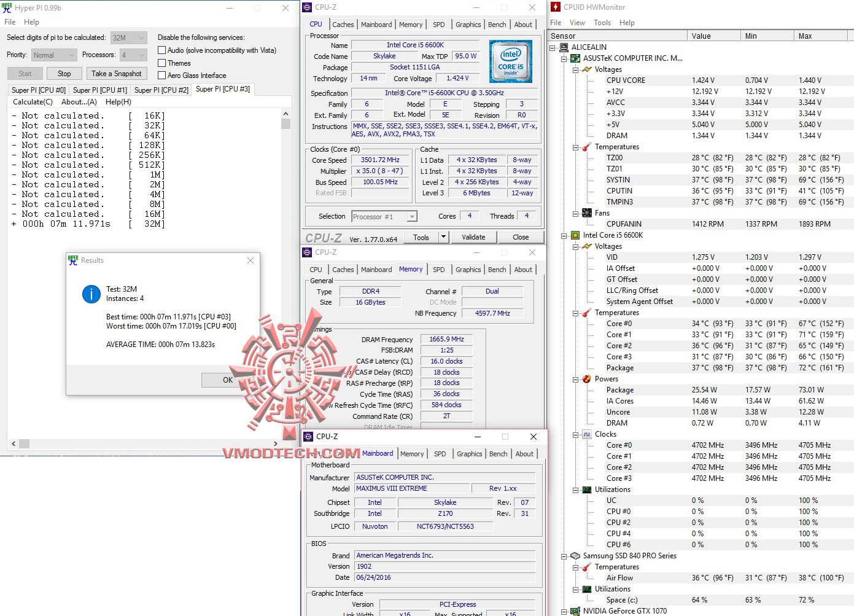
Task: Open Graphics tab in the Mainboard CPU-Z window
Action: click(470, 454)
